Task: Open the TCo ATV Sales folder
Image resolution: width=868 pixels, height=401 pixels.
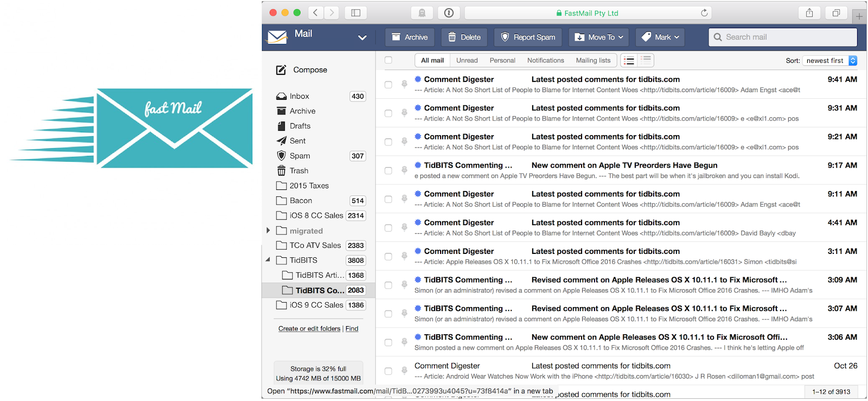Action: coord(318,245)
